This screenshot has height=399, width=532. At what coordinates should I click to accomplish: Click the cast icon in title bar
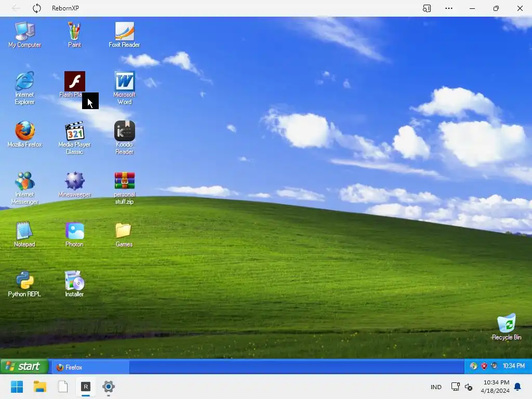click(427, 8)
